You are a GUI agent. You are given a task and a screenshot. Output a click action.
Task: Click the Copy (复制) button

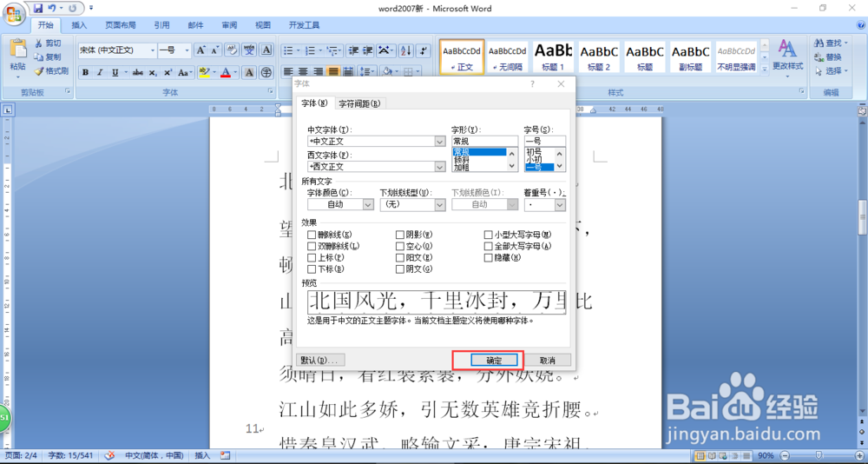pos(48,57)
